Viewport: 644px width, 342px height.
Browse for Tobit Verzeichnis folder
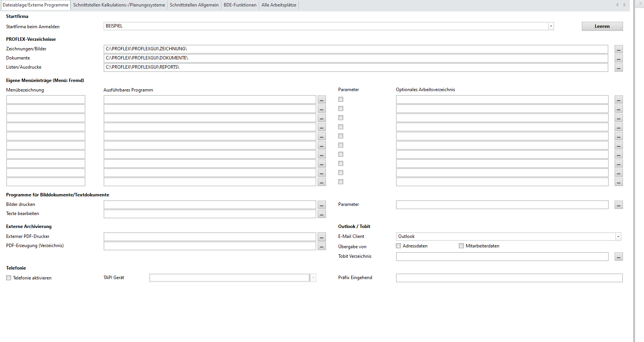[x=618, y=257]
